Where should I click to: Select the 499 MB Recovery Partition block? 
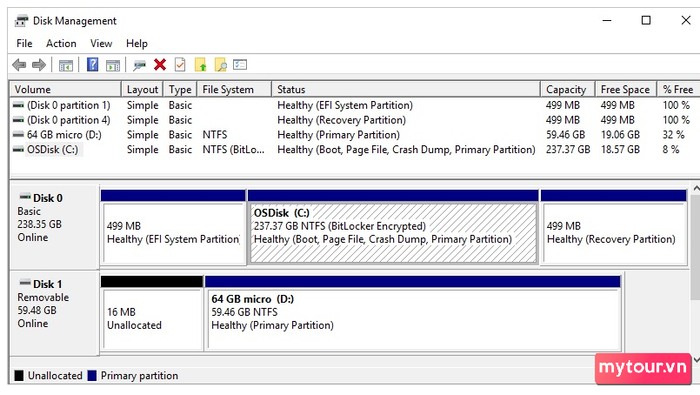613,228
